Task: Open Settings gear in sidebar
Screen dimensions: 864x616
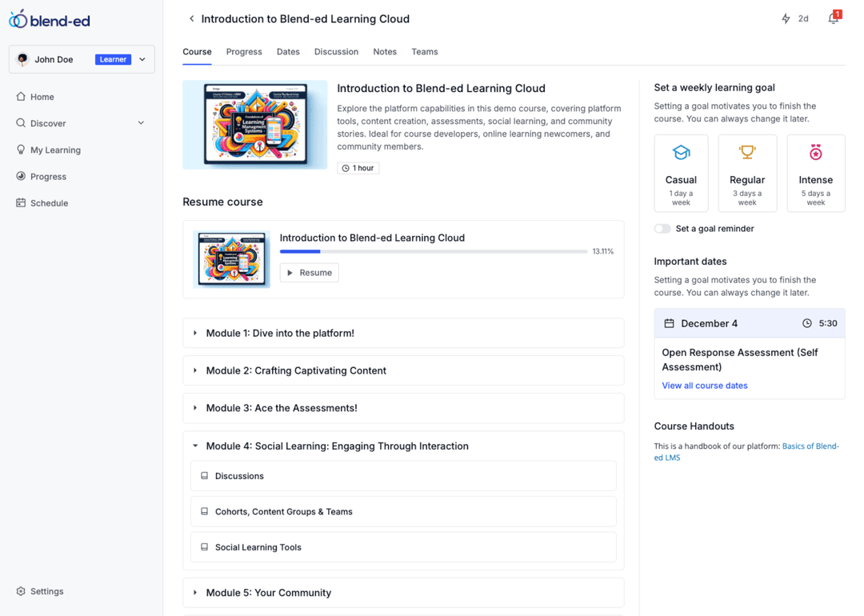Action: click(x=47, y=591)
